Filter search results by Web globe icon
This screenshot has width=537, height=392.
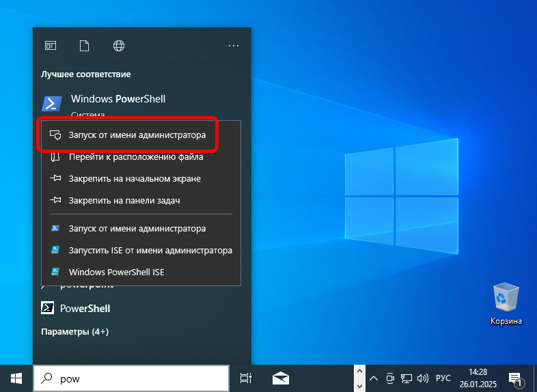[x=119, y=46]
